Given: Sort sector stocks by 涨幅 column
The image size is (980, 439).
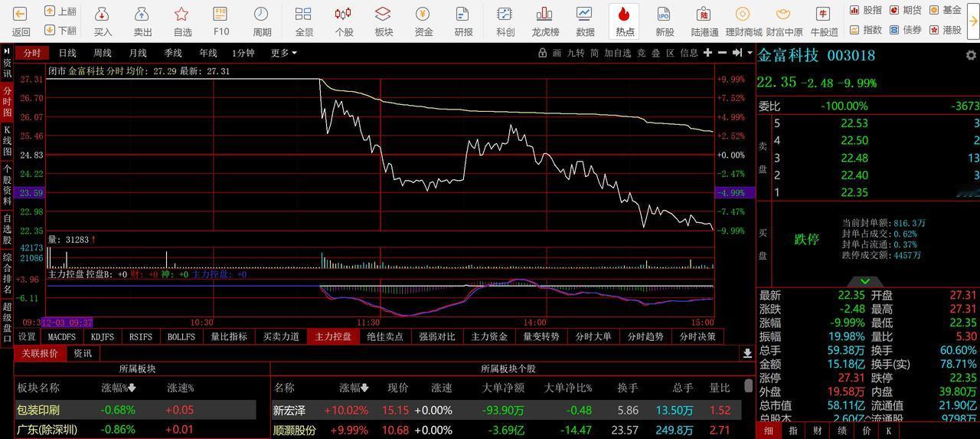Looking at the screenshot, I should [354, 388].
